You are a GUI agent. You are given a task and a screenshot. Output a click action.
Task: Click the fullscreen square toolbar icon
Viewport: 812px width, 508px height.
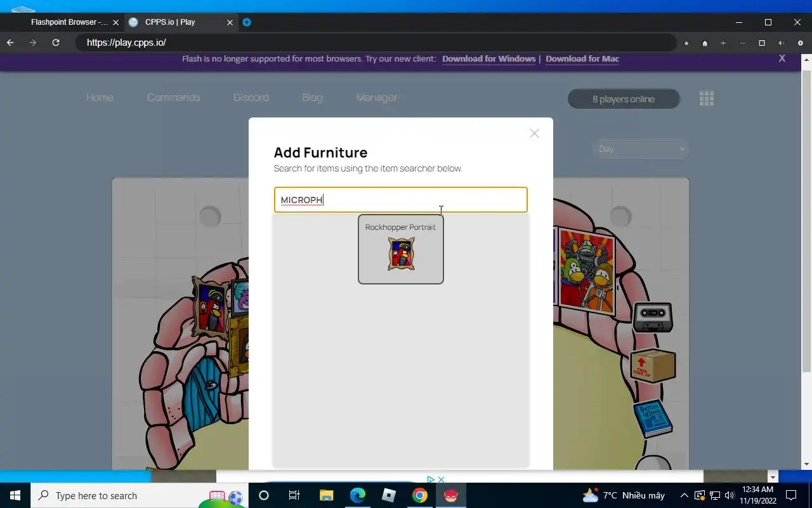[x=762, y=43]
